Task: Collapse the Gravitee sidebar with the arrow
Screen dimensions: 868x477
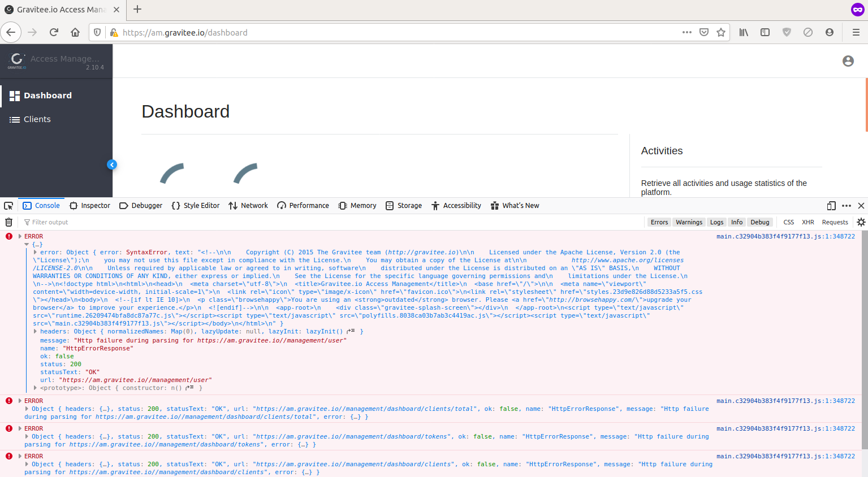Action: [111, 164]
